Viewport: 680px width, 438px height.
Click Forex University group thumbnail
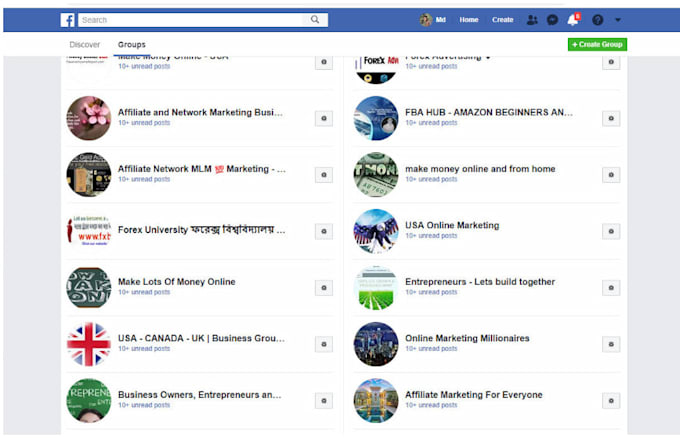pos(88,231)
